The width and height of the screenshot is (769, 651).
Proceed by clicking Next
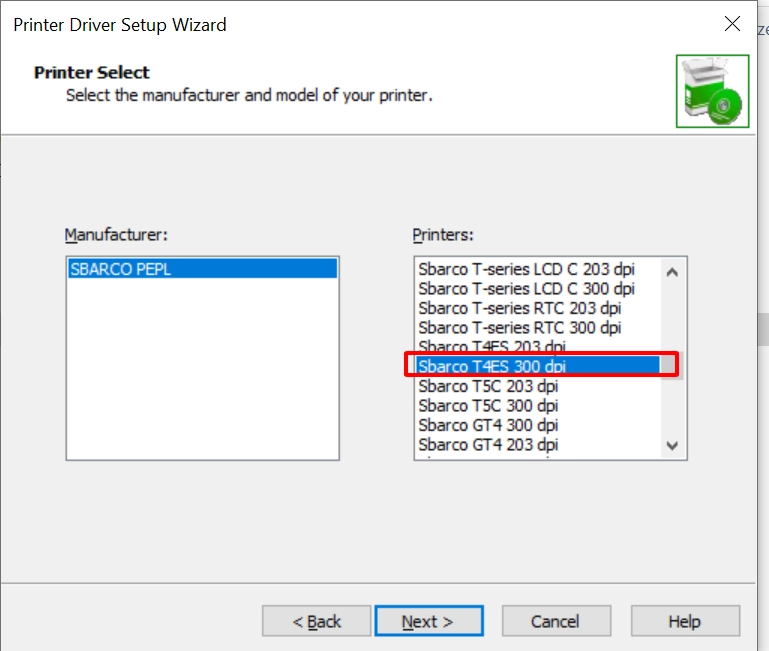(428, 621)
